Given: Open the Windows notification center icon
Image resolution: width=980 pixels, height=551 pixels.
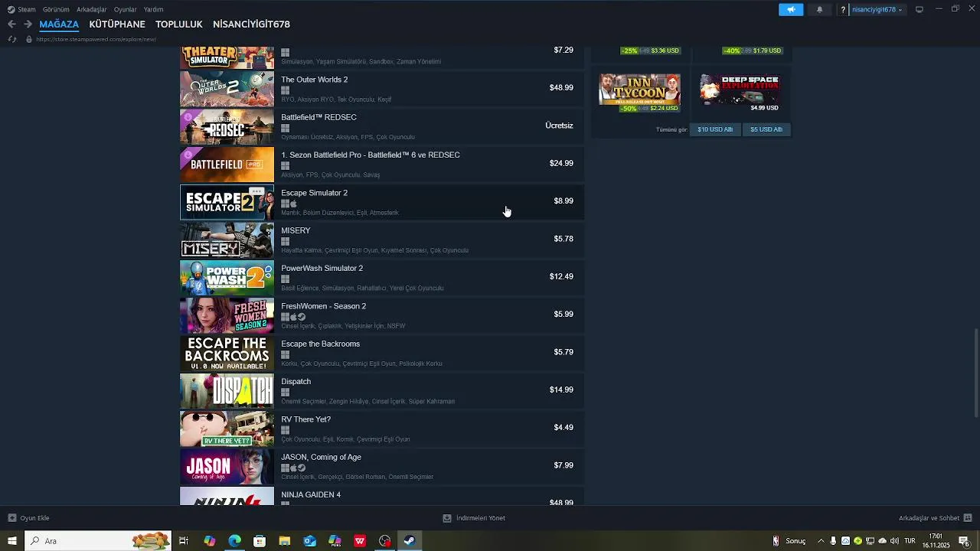Looking at the screenshot, I should click(x=964, y=541).
